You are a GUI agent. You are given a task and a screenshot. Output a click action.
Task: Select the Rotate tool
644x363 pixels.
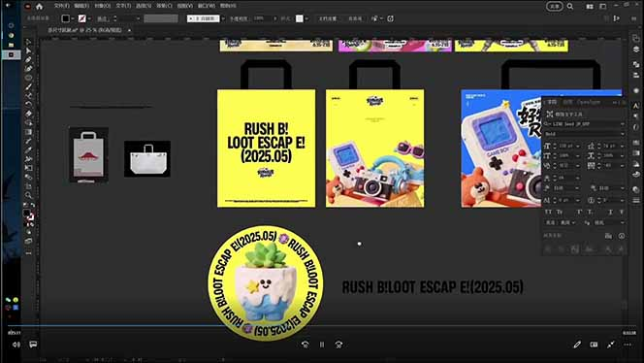(x=28, y=105)
